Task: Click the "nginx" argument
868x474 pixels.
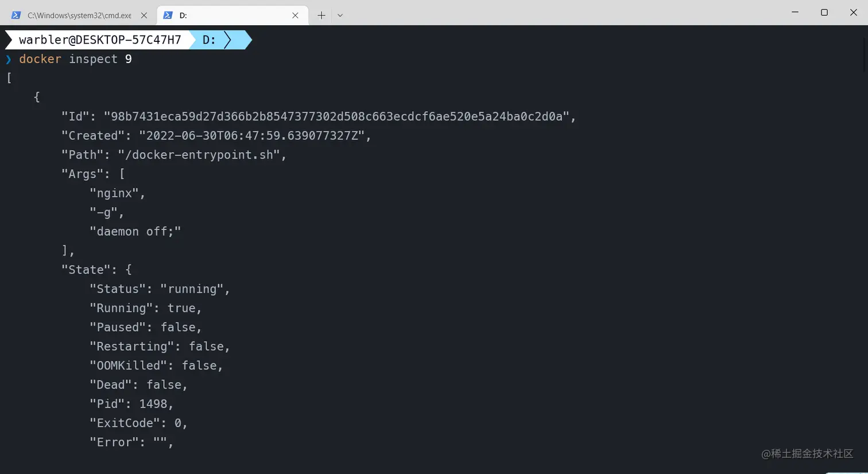Action: click(117, 193)
